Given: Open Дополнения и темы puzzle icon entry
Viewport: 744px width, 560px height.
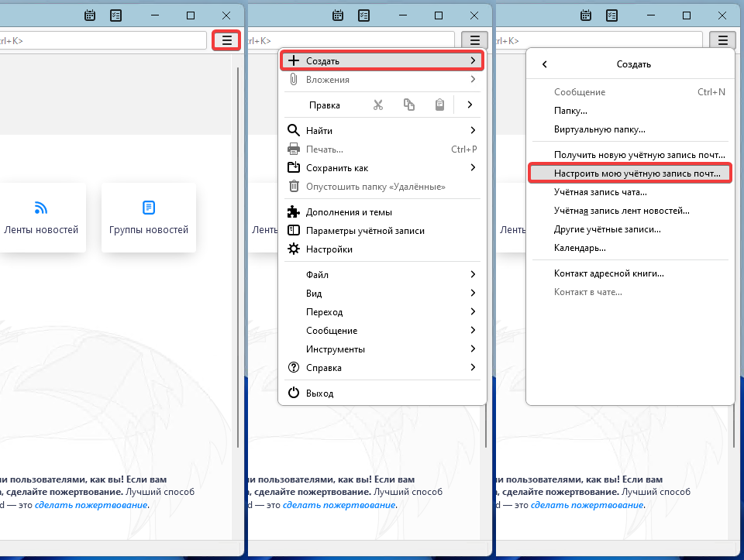Looking at the screenshot, I should coord(294,211).
